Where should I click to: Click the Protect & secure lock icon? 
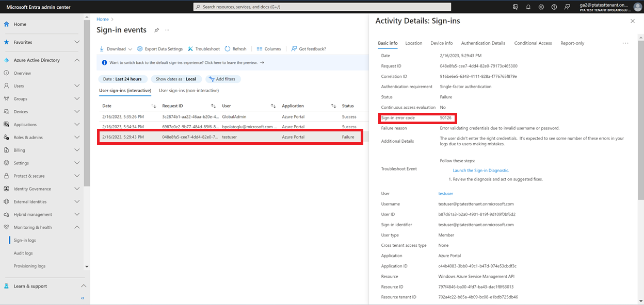[x=7, y=176]
